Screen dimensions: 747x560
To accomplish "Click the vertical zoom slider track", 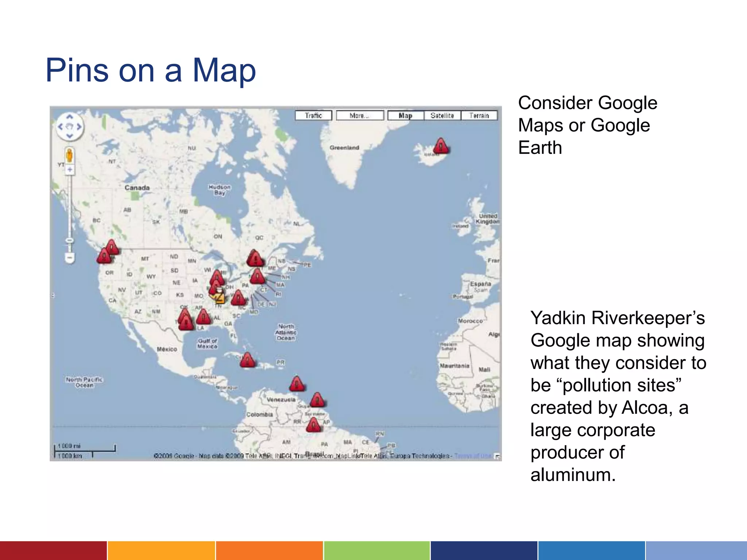I will (70, 206).
